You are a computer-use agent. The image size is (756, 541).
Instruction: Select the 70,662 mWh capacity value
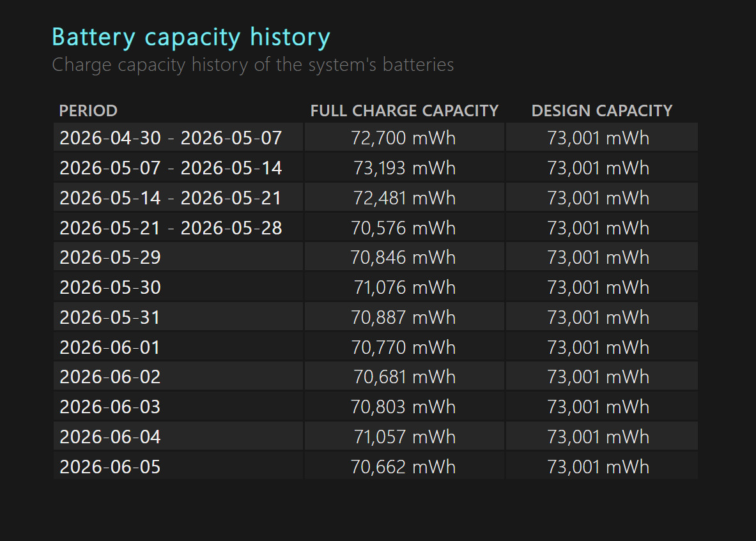403,467
